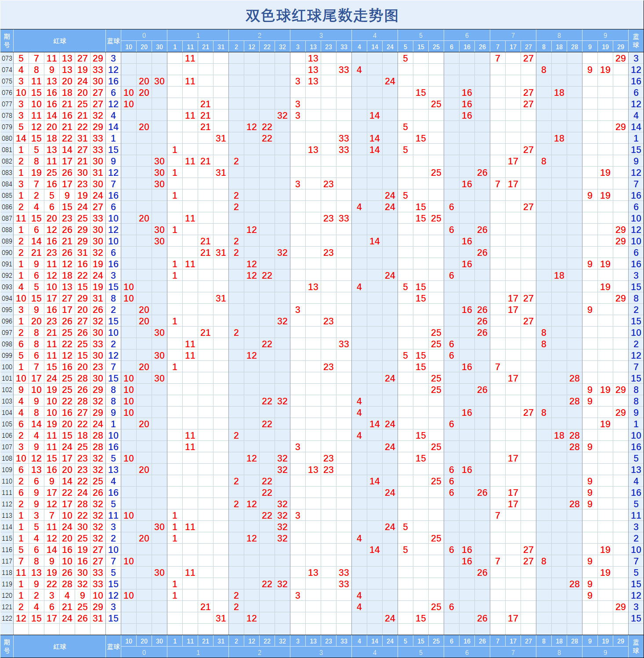Click 18 under the 18 tail column in row 092
The image size is (644, 658).
coord(559,276)
